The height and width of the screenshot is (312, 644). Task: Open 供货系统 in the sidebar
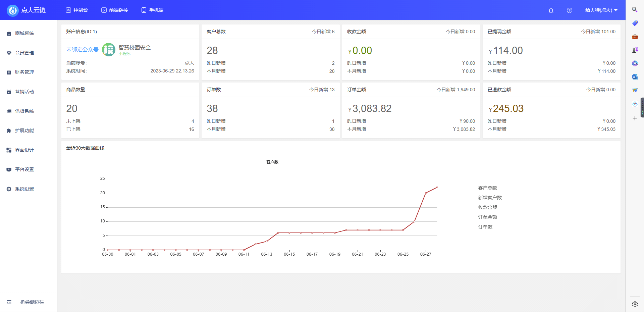[x=24, y=111]
